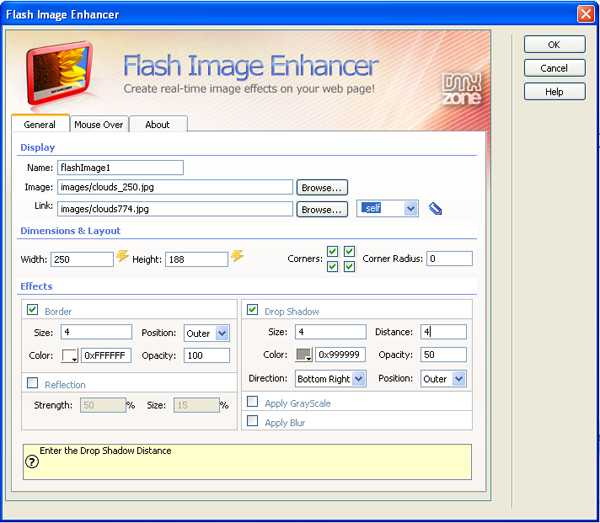Image resolution: width=600 pixels, height=523 pixels.
Task: Open the Border color swatch picker
Action: pyautogui.click(x=70, y=356)
